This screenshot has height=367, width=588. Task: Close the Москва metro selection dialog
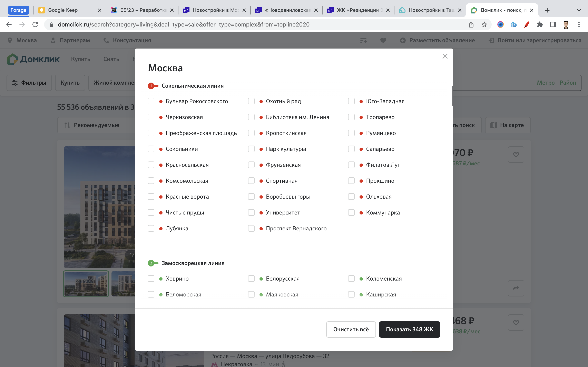tap(445, 56)
